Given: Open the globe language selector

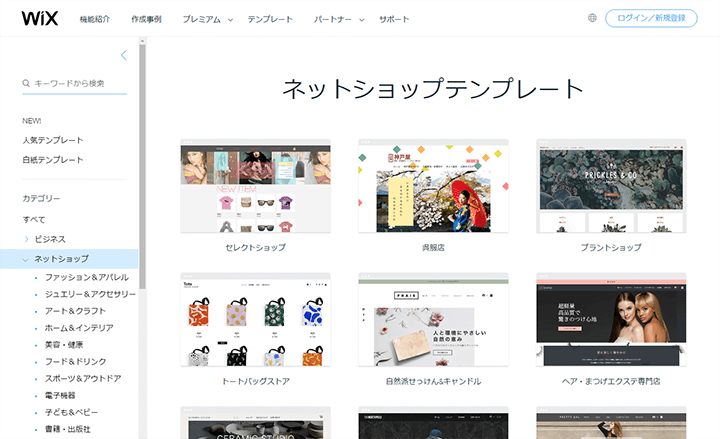Looking at the screenshot, I should pyautogui.click(x=592, y=18).
